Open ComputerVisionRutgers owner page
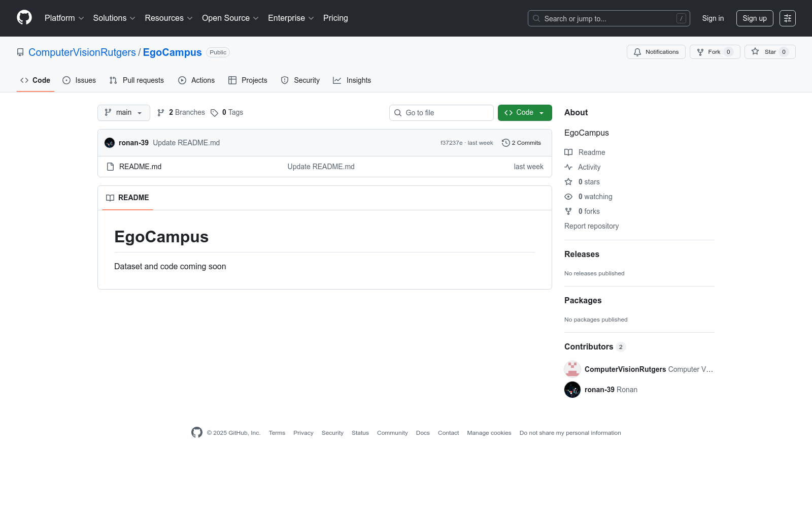The height and width of the screenshot is (508, 812). point(82,52)
